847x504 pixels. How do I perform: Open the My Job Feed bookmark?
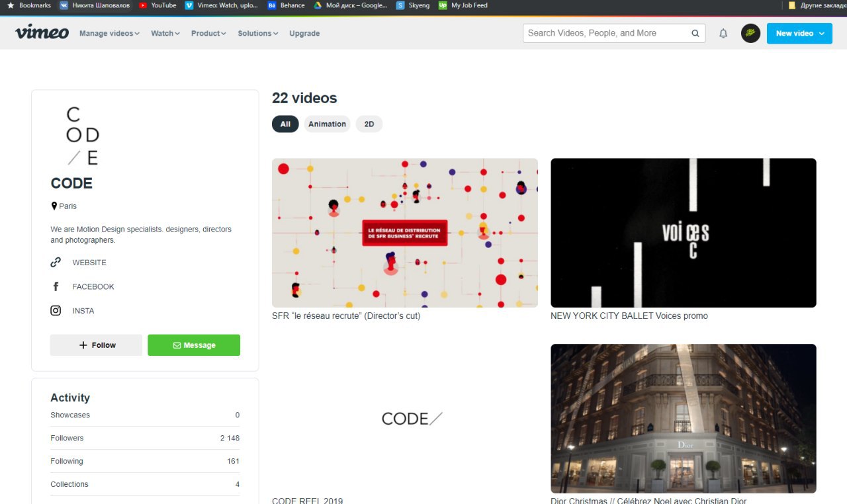[463, 5]
